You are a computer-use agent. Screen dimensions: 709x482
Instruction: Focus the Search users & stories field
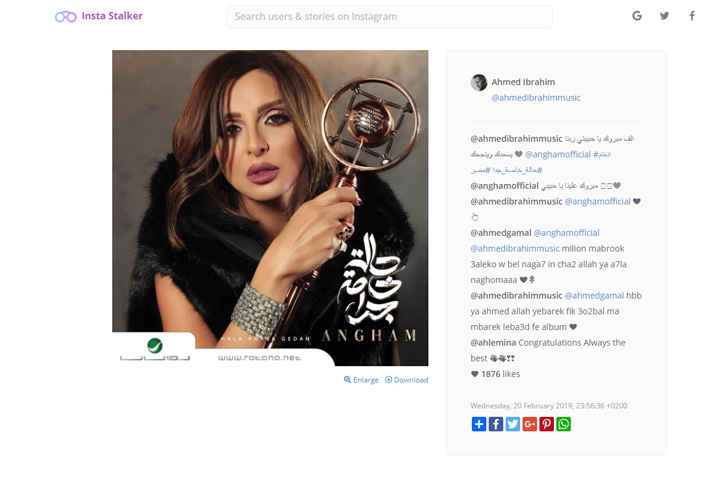[389, 17]
